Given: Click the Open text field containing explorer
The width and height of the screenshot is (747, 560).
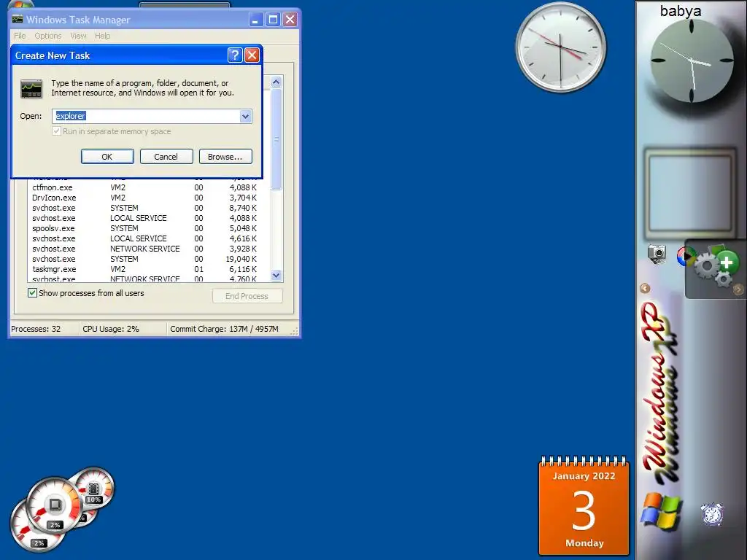Looking at the screenshot, I should point(146,116).
